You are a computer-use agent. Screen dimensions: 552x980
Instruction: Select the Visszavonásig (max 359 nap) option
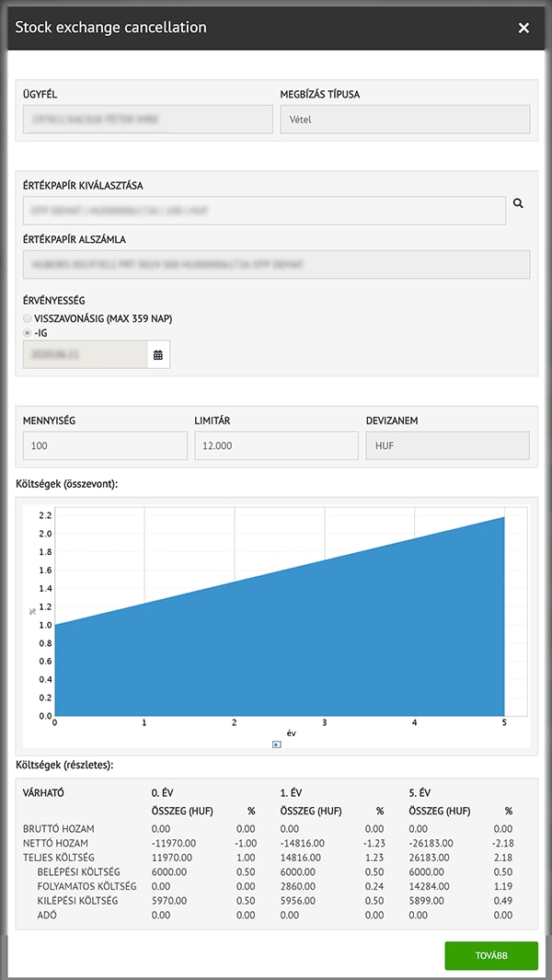tap(28, 318)
